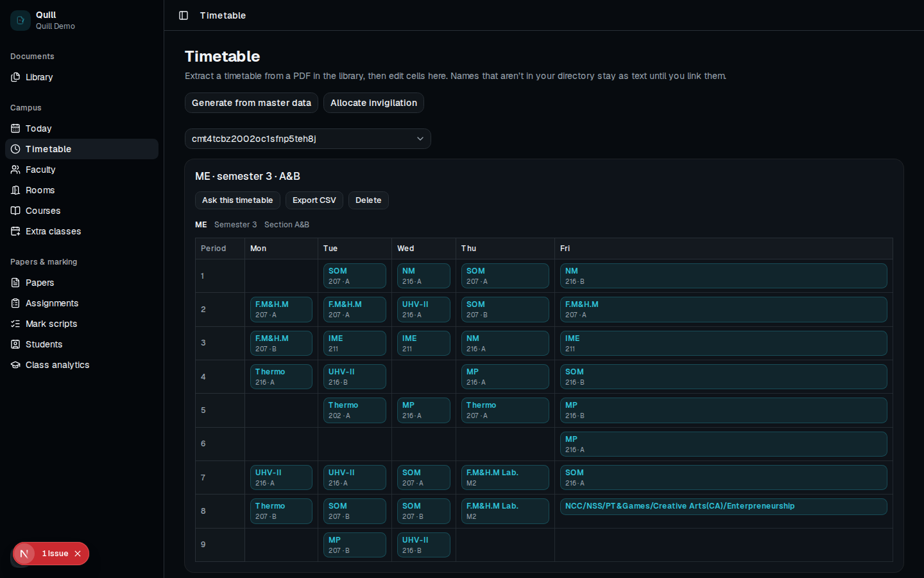The height and width of the screenshot is (578, 924).
Task: Click the Library documents icon
Action: tap(15, 77)
